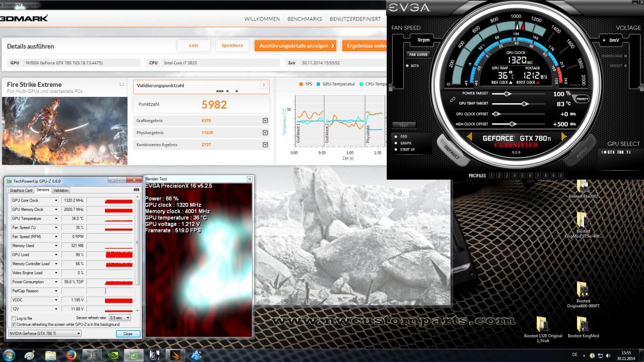Go to next skin with right yellow arrow
Viewport: 644px width, 362px height.
tap(563, 138)
